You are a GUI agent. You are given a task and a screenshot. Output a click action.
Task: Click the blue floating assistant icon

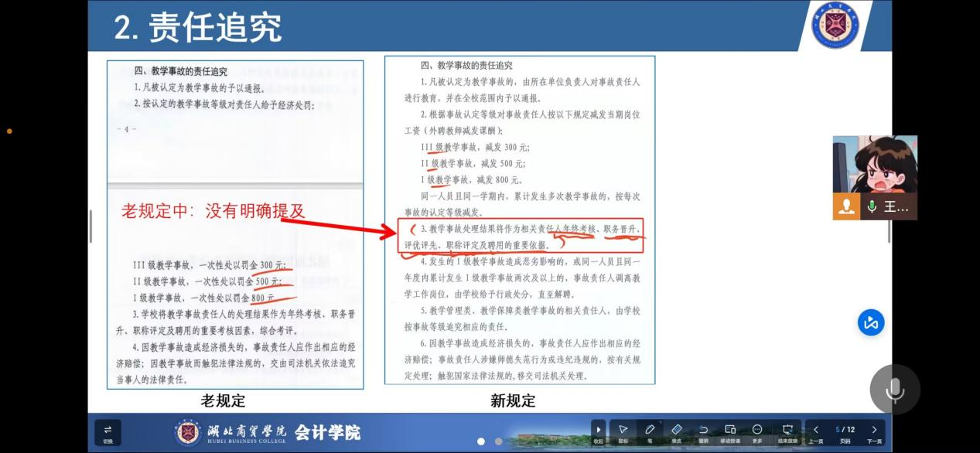(x=872, y=322)
